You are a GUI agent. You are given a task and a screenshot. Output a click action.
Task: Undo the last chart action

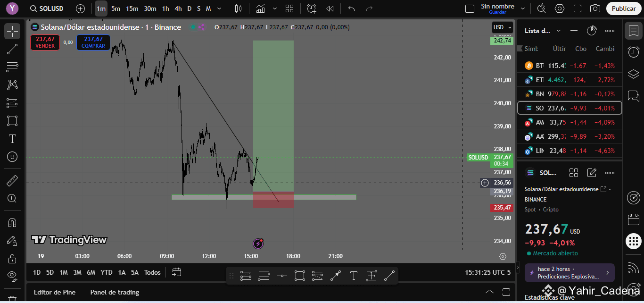[x=351, y=8]
